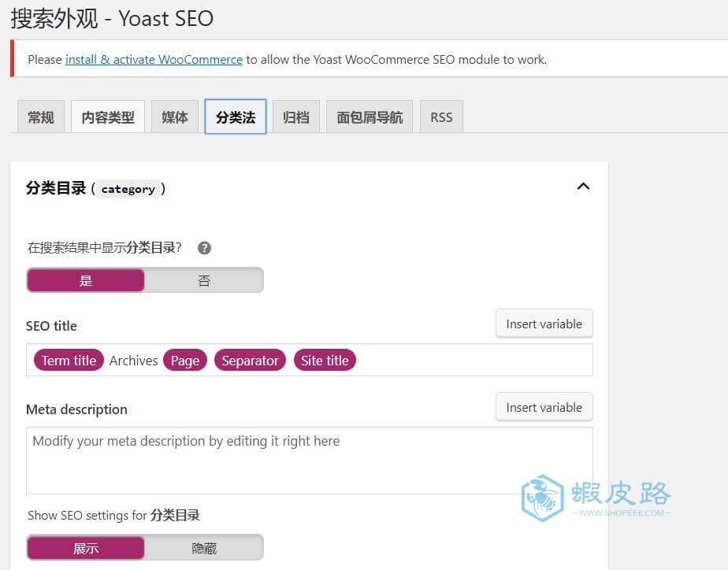Focus the Meta description text area
Image resolution: width=728 pixels, height=570 pixels.
click(x=309, y=460)
